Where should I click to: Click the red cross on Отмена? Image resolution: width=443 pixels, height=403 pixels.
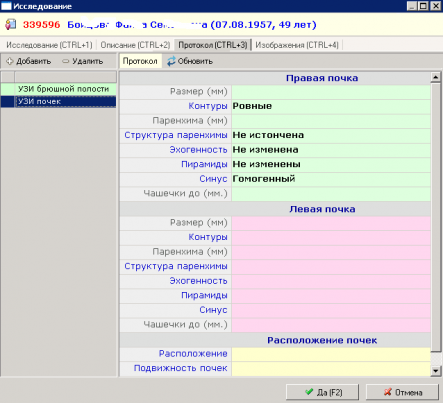click(x=387, y=392)
